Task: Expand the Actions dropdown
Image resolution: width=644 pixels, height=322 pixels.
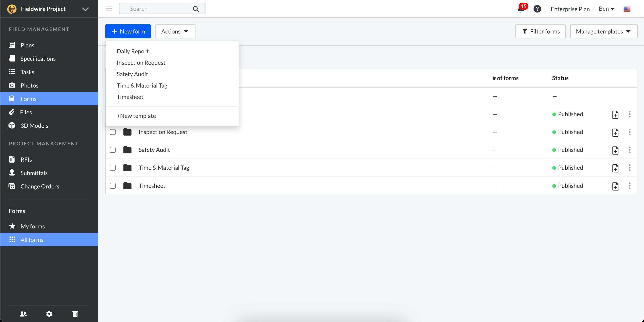Action: tap(175, 31)
